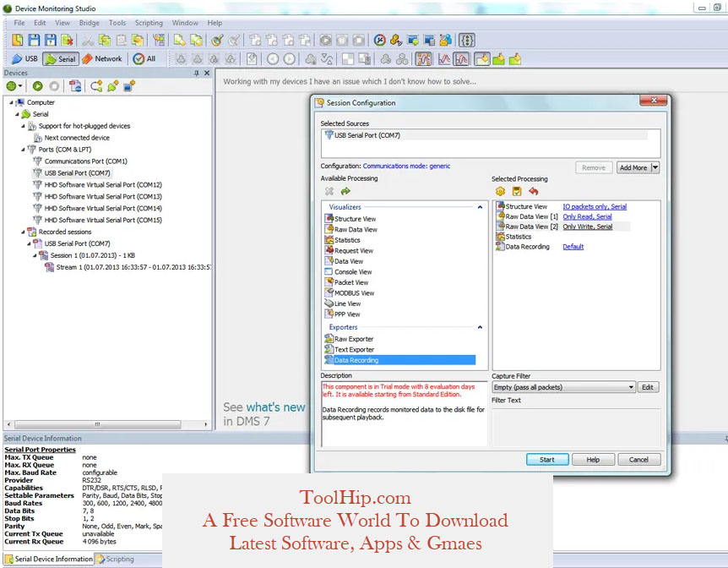Click the Edit button beside Capture Filter
This screenshot has height=568, width=728.
pos(648,387)
